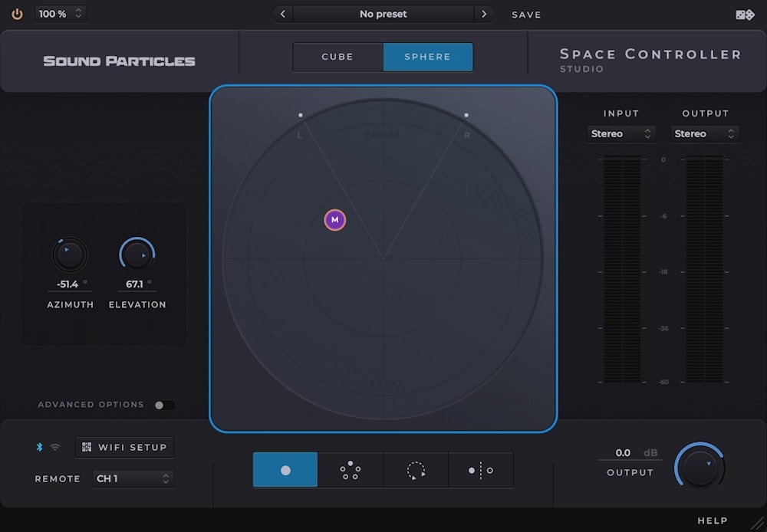
Task: Select the single-point panning mode
Action: point(285,470)
